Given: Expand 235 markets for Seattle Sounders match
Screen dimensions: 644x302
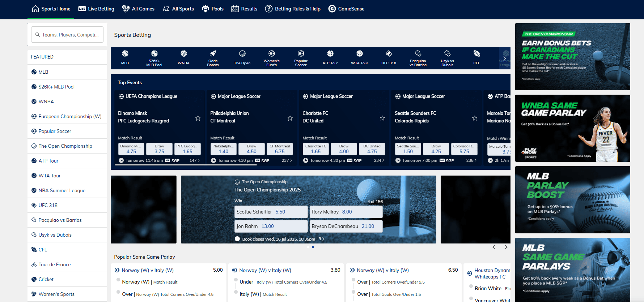Looking at the screenshot, I should pyautogui.click(x=471, y=160).
